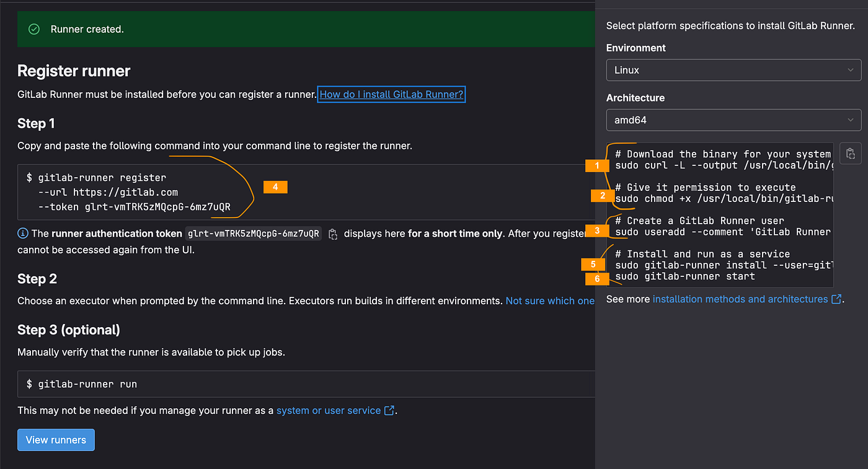This screenshot has height=469, width=868.
Task: Open the system or user service link
Action: 329,411
